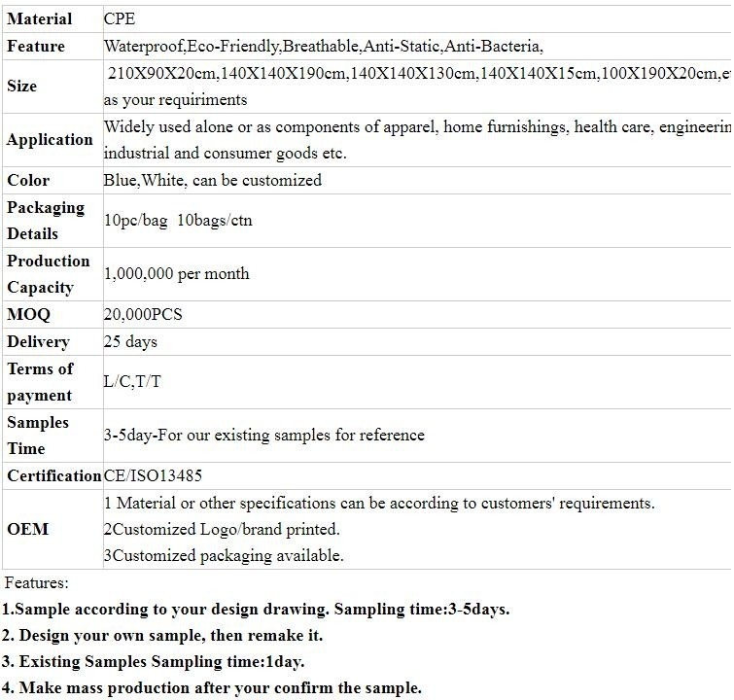Select 'Customized Logo/brand printed' line
Screen dimensions: 734x700
(222, 530)
